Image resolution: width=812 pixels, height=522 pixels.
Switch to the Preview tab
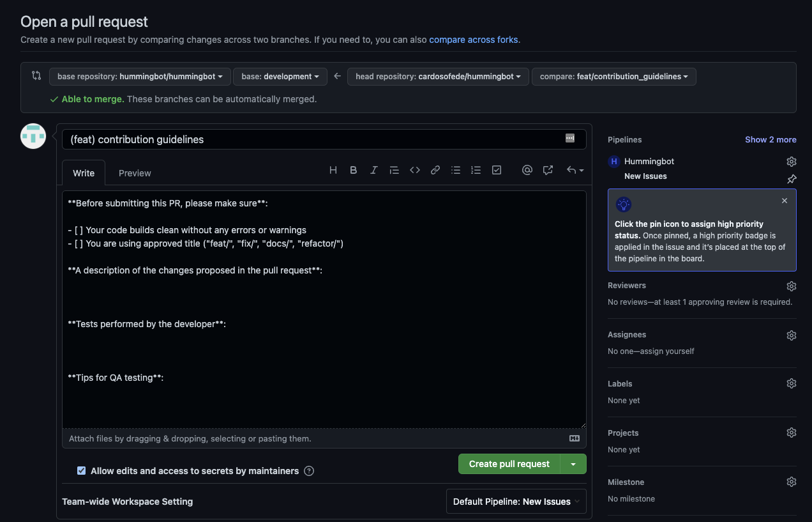pos(134,173)
